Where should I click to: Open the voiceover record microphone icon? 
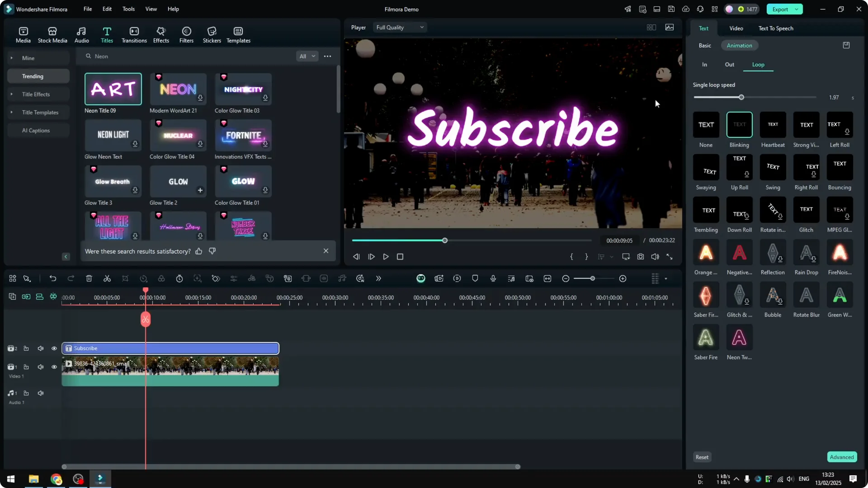point(493,278)
